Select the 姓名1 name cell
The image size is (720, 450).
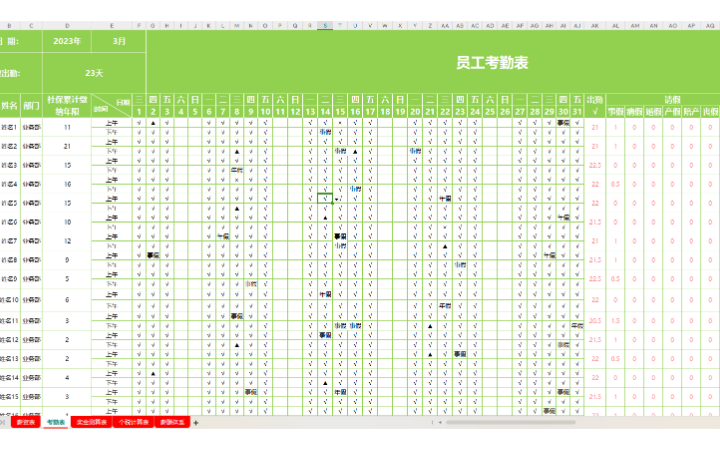click(x=9, y=127)
